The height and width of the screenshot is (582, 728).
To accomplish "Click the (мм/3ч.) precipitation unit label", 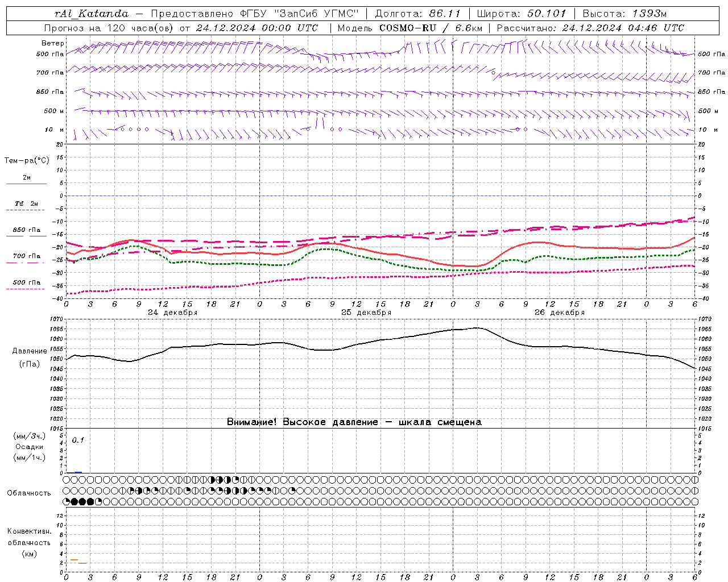I will click(x=30, y=436).
